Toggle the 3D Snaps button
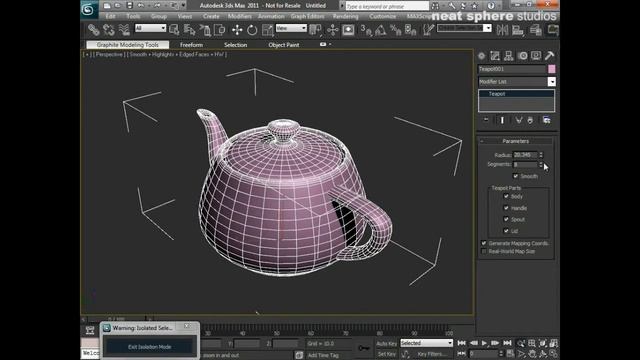 tap(366, 30)
